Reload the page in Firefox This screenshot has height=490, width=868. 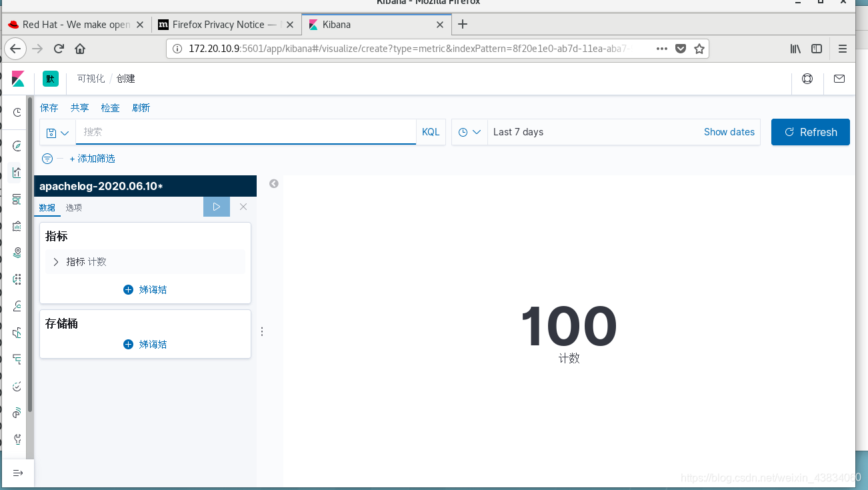point(59,49)
